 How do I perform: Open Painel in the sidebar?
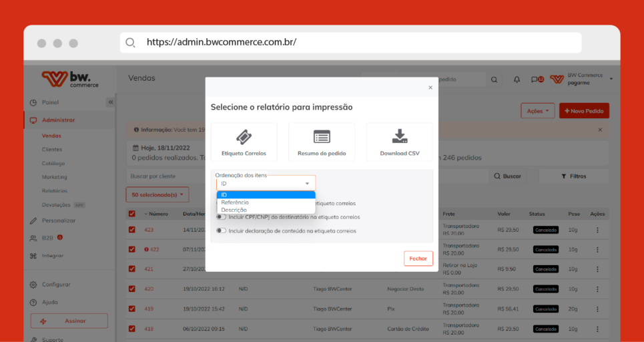[50, 102]
